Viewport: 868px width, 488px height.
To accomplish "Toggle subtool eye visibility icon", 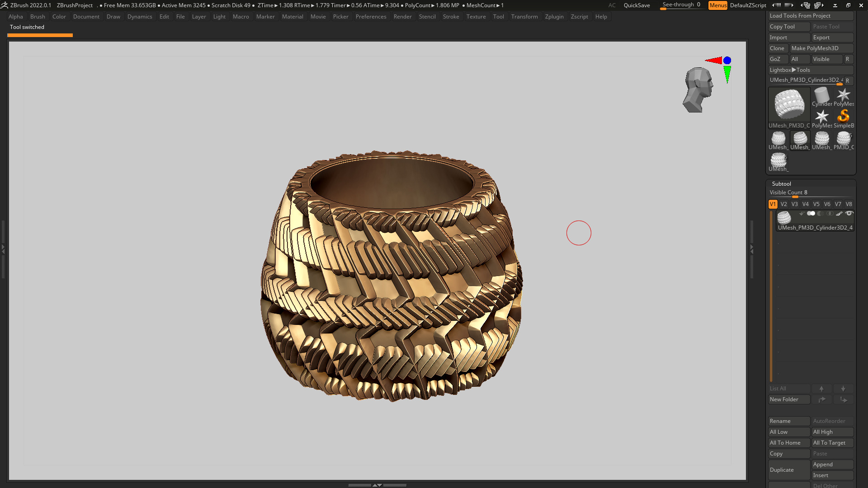I will coord(849,213).
